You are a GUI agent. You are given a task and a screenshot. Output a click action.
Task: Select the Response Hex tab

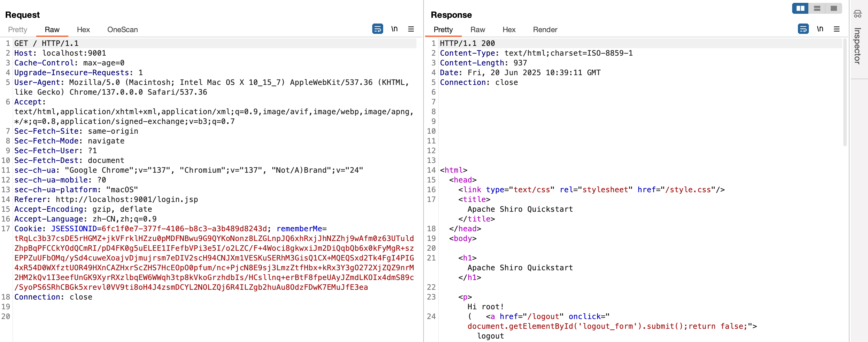point(509,30)
